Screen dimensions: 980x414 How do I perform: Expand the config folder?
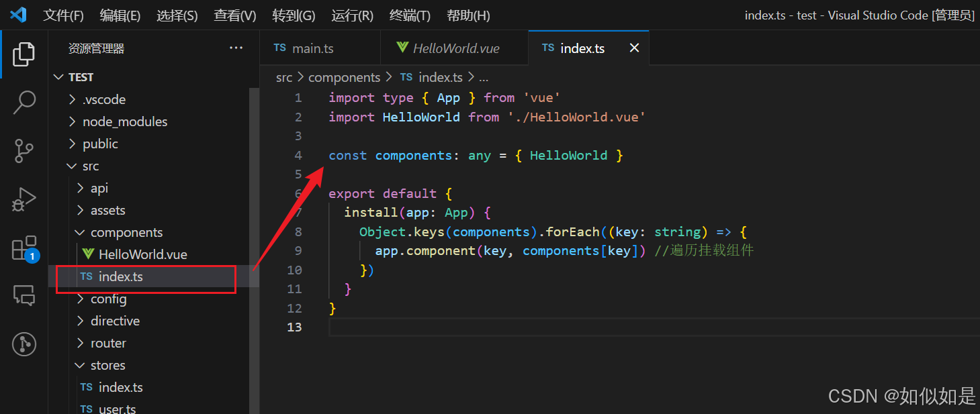[x=81, y=299]
